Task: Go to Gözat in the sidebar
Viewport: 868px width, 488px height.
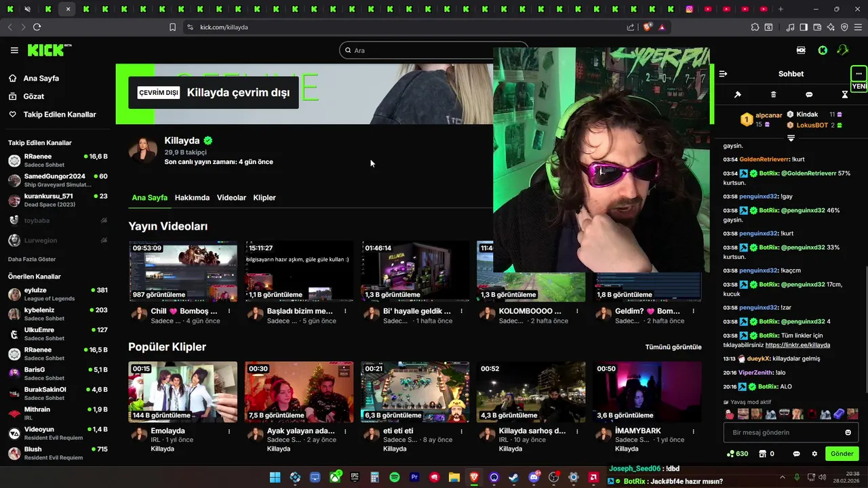Action: pyautogui.click(x=33, y=96)
